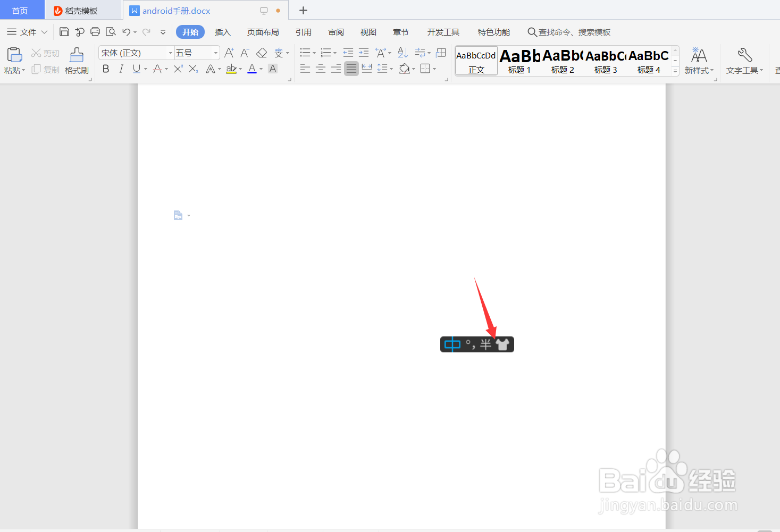Open the phonetic guide (变) icon
This screenshot has width=780, height=532.
tap(279, 53)
